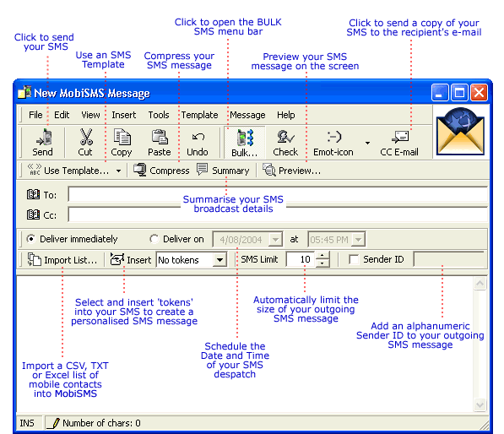
Task: Open the Message menu
Action: tap(247, 115)
